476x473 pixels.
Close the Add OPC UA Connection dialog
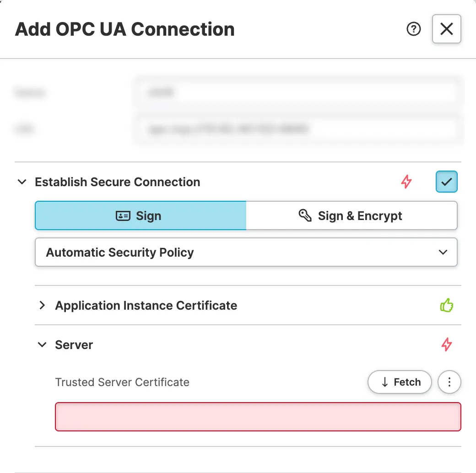pyautogui.click(x=446, y=29)
